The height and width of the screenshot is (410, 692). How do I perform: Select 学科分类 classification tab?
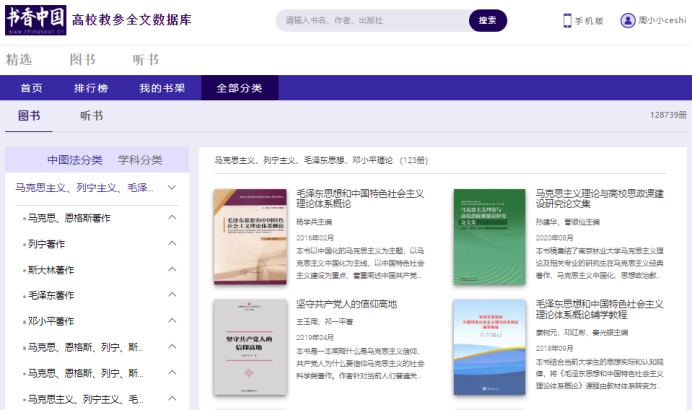140,160
